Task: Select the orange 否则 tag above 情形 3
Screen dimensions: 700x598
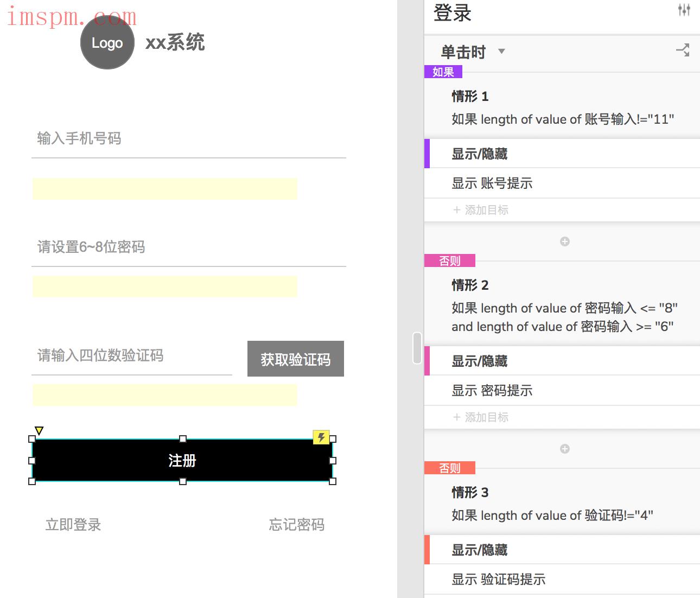Action: [x=450, y=468]
